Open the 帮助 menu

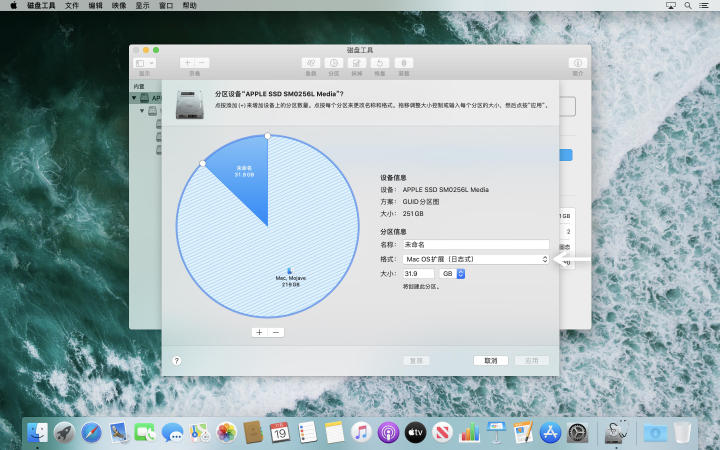[x=189, y=6]
